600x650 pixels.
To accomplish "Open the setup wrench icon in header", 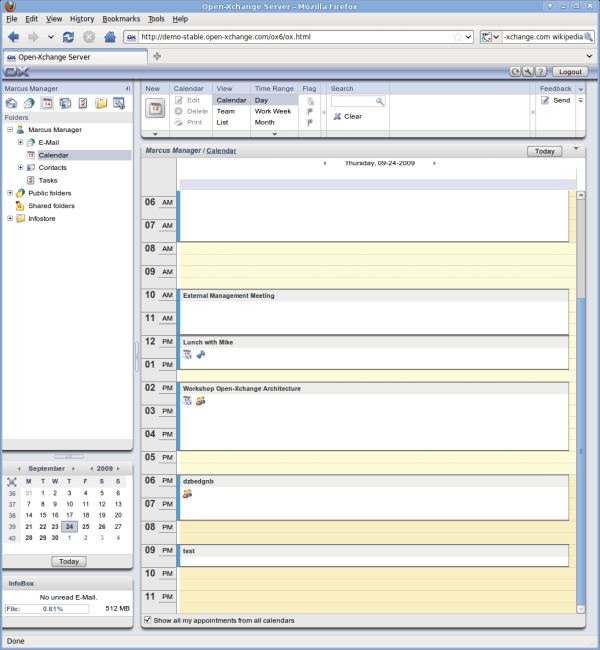I will [x=528, y=72].
